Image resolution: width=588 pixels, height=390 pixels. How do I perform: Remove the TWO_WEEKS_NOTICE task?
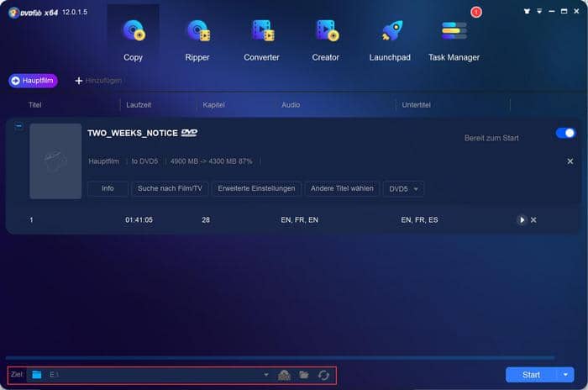(x=570, y=161)
